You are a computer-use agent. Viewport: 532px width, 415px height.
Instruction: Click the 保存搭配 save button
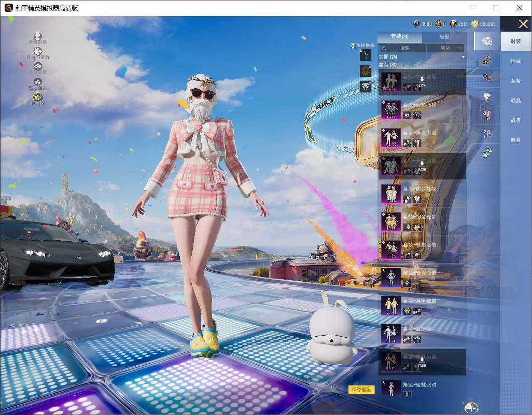point(361,390)
